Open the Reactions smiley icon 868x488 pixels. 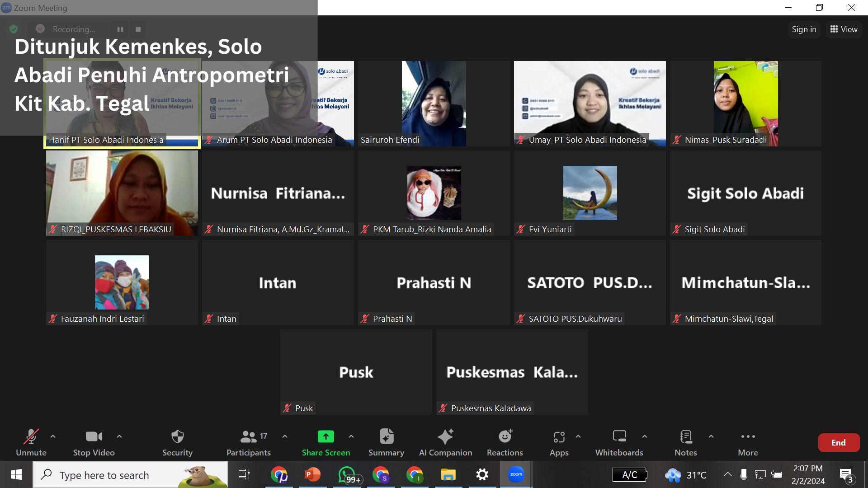click(505, 436)
